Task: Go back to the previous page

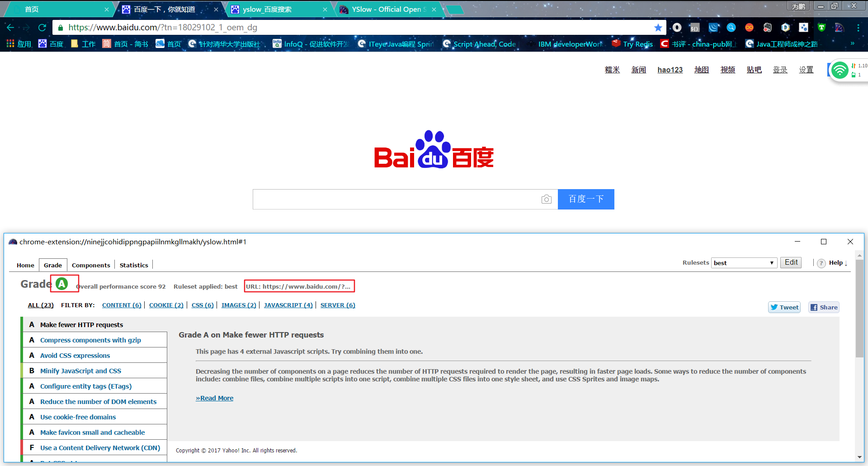Action: click(x=10, y=28)
